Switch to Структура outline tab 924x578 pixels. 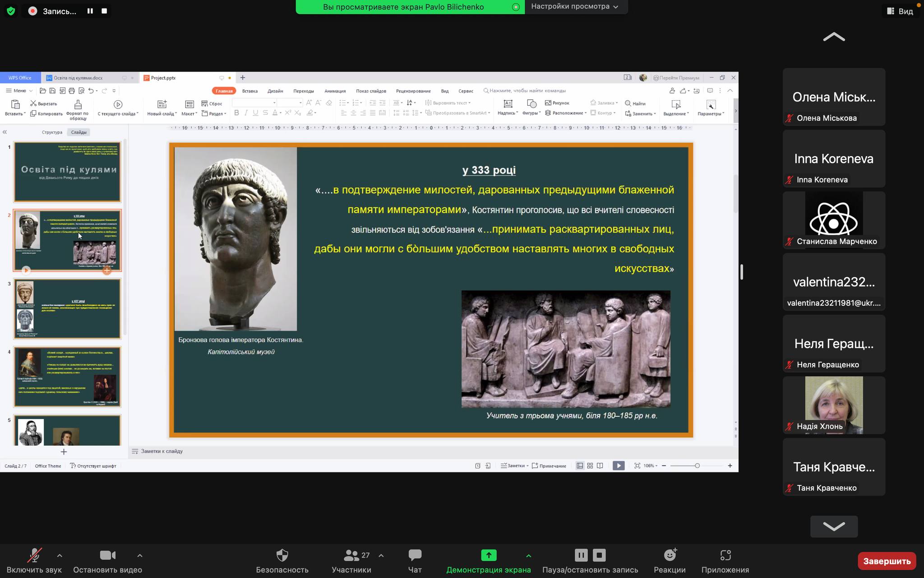coord(52,132)
